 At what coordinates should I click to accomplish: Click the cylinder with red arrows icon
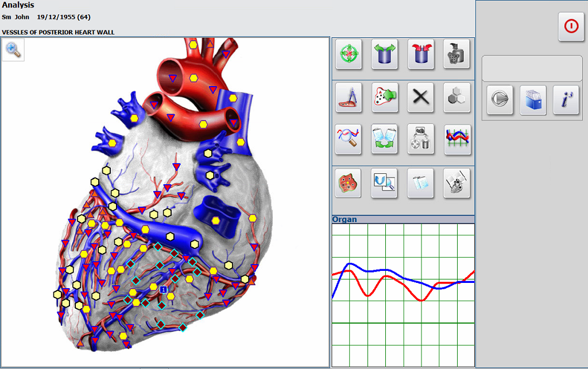pyautogui.click(x=421, y=55)
